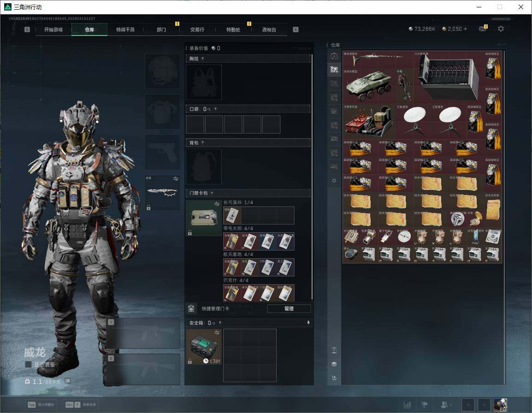
Task: Select first 零号大坝 key card
Action: tap(232, 241)
